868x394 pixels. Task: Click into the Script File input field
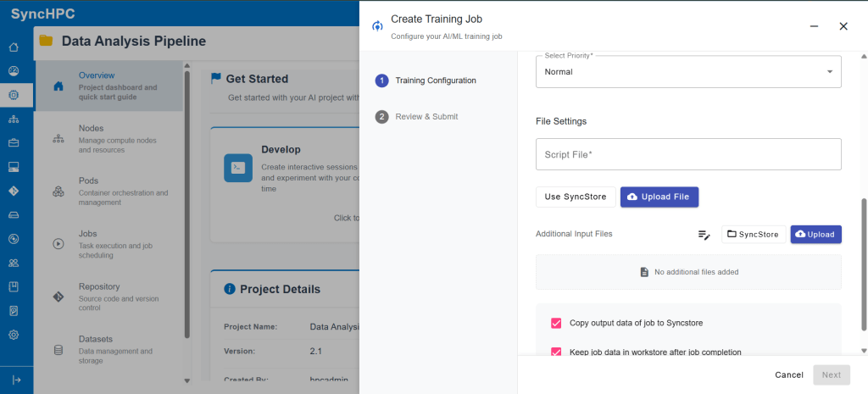click(687, 154)
